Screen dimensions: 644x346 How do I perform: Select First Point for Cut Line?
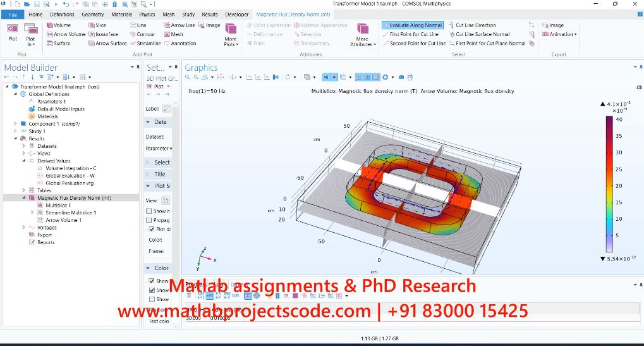410,34
